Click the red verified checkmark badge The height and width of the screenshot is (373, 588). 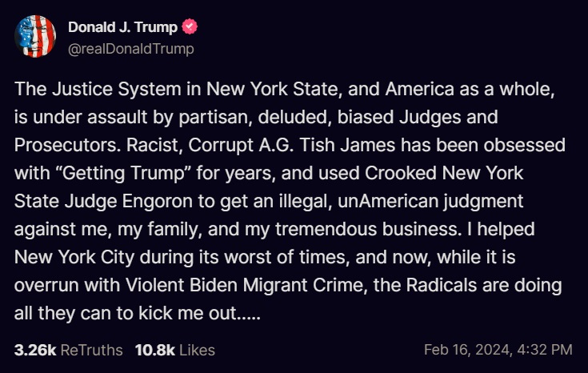coord(190,26)
